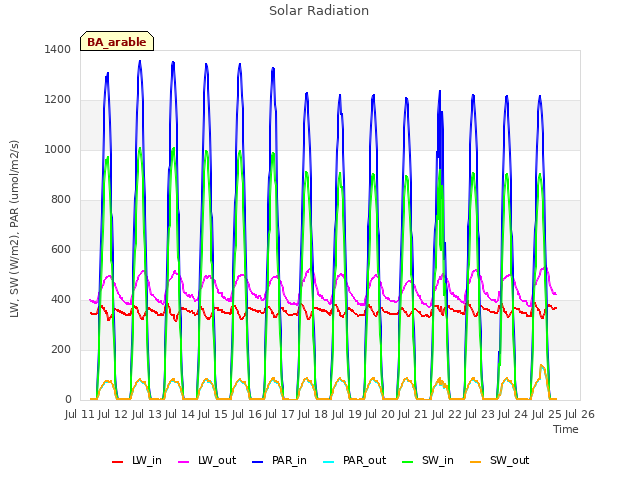Click the 1200 y-axis tick label
Viewport: 640px width, 480px height.
(58, 100)
